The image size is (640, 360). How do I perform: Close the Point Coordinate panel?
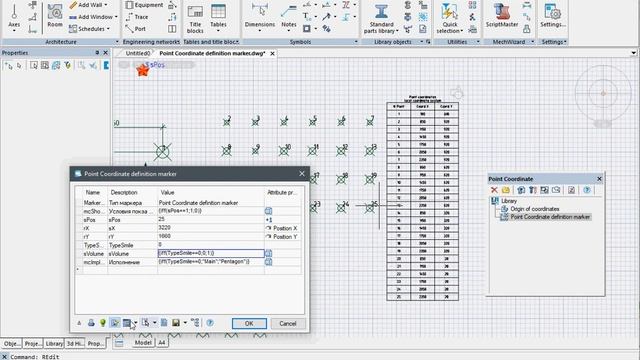pyautogui.click(x=599, y=179)
